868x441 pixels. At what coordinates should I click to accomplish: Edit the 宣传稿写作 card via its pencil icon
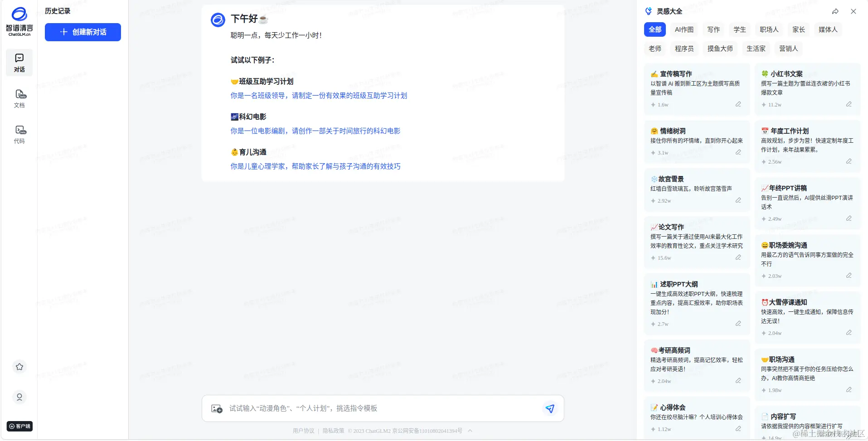[x=738, y=104]
